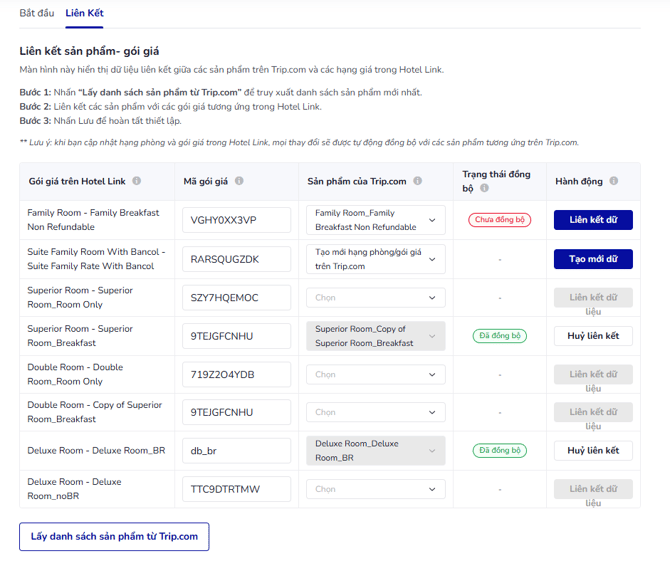Click info icon beside Gói giá trên Hotel Link
This screenshot has width=670, height=561.
(x=136, y=181)
